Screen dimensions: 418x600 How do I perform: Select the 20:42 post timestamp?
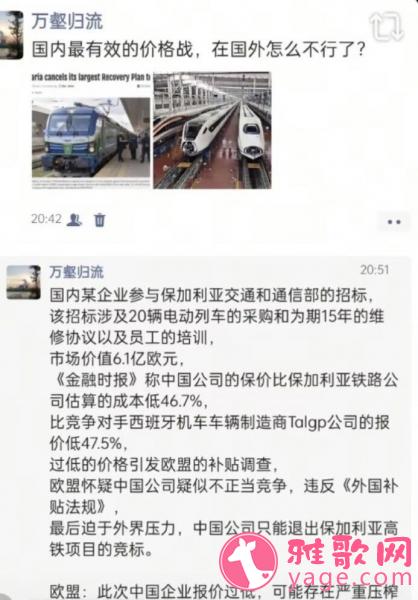point(46,219)
